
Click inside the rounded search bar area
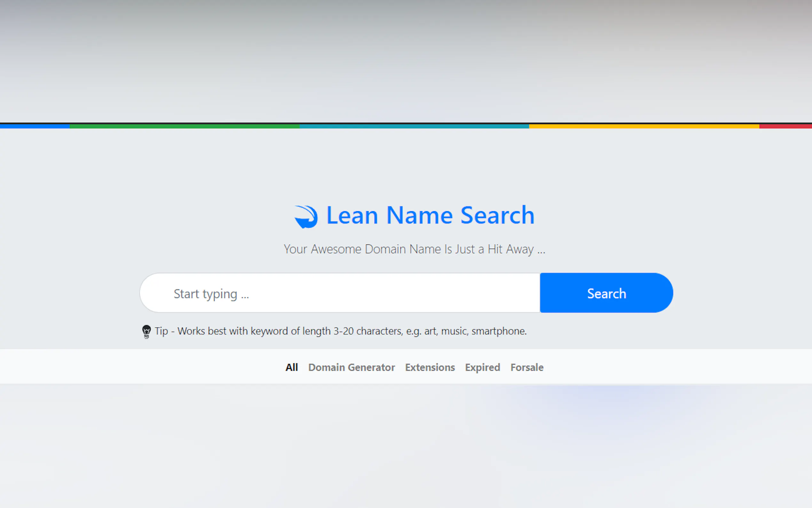pos(336,293)
